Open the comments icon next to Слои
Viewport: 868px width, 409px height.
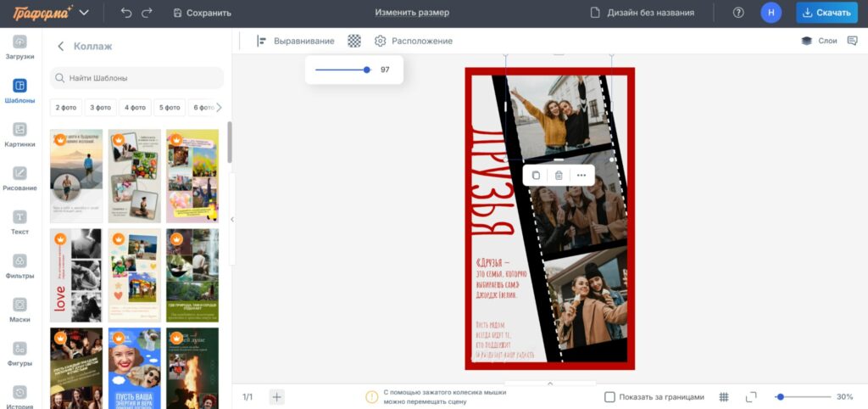pyautogui.click(x=853, y=41)
